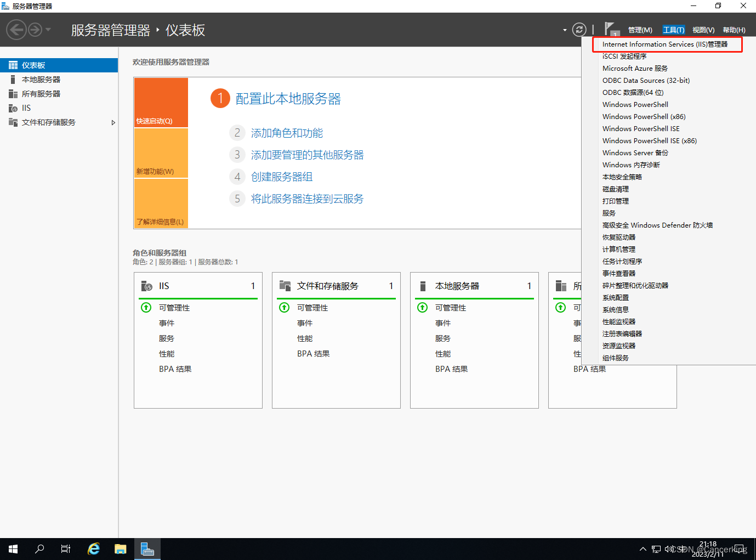Click the 配置此本地服务器 link
Image resolution: width=756 pixels, height=560 pixels.
[x=288, y=99]
